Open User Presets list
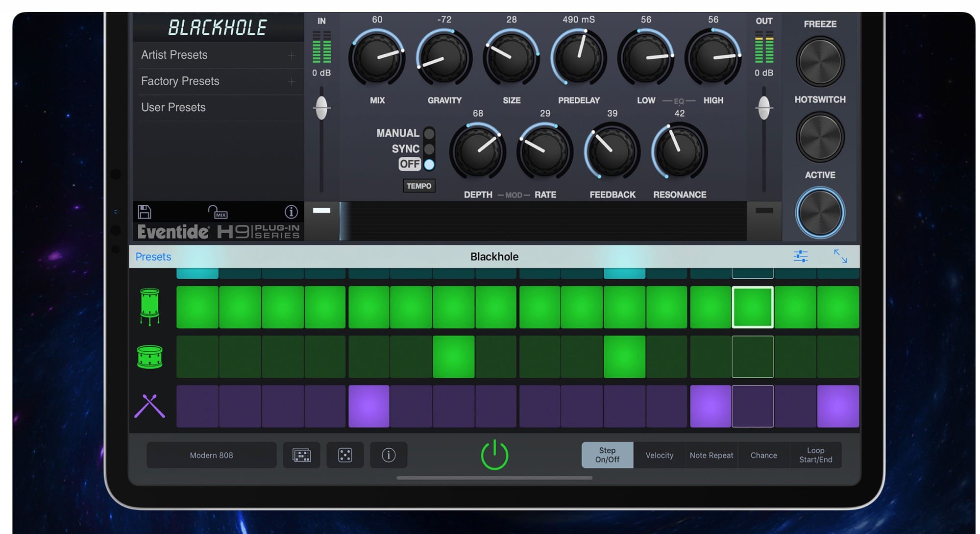 click(x=218, y=107)
